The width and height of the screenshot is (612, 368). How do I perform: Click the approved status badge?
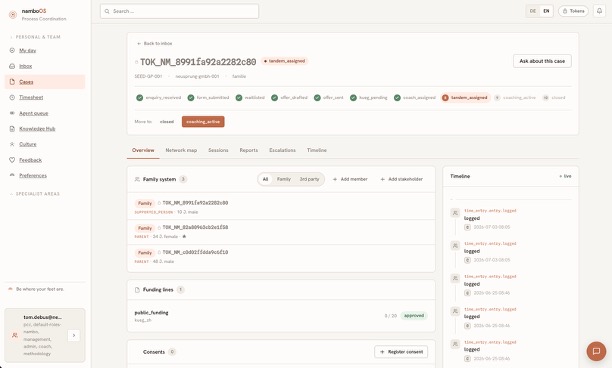tap(414, 315)
